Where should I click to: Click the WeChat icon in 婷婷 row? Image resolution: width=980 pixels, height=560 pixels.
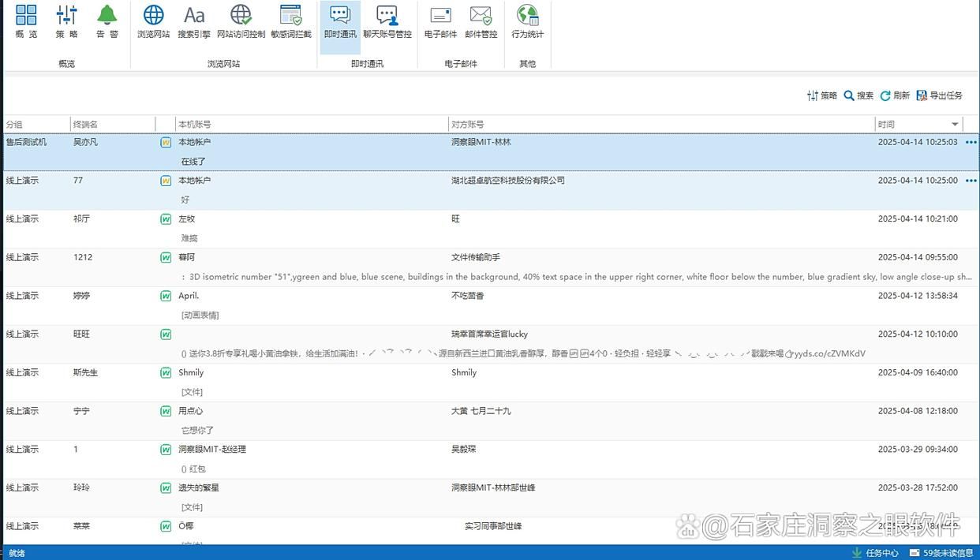tap(166, 296)
